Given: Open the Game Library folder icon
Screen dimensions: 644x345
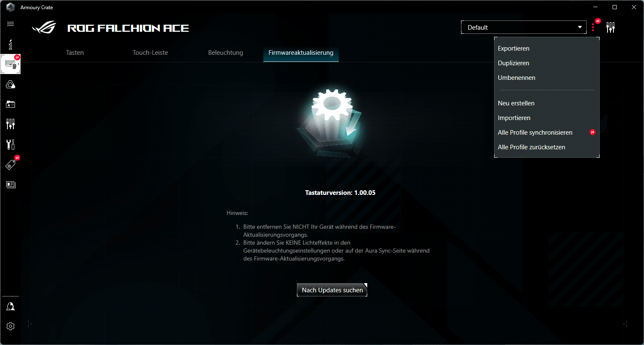Looking at the screenshot, I should (10, 104).
